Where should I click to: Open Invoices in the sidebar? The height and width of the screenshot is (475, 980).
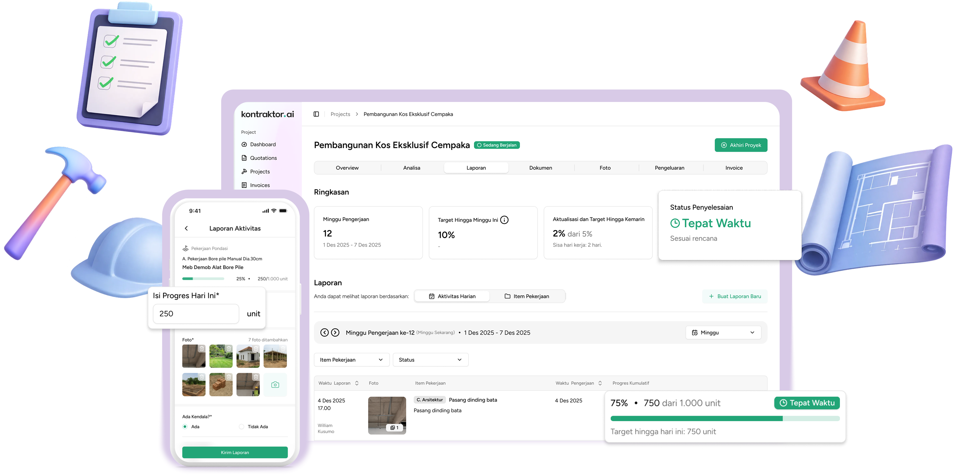[x=256, y=185]
